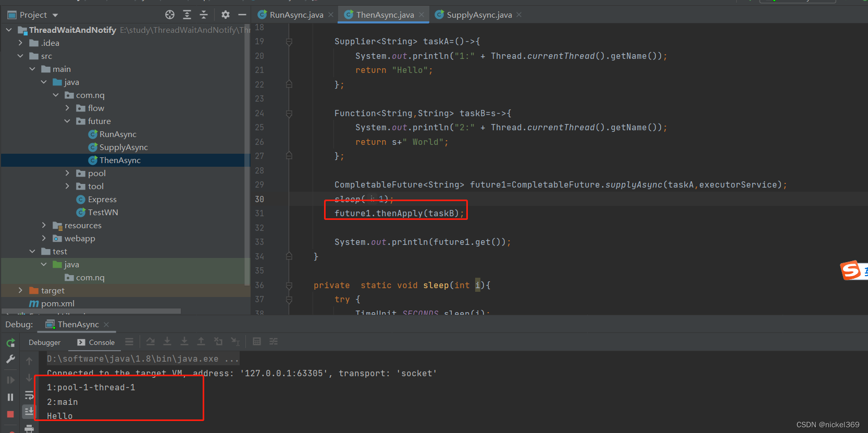Screen dimensions: 868x433
Task: Click the console Up stack trace arrow
Action: [x=29, y=361]
